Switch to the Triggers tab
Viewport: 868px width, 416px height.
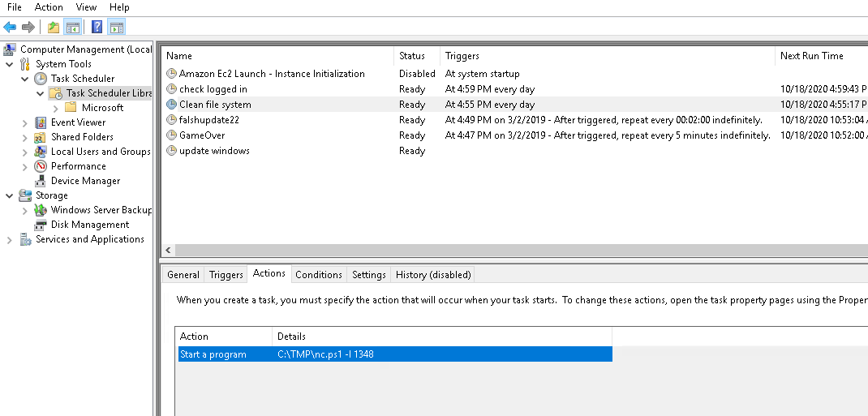[226, 275]
